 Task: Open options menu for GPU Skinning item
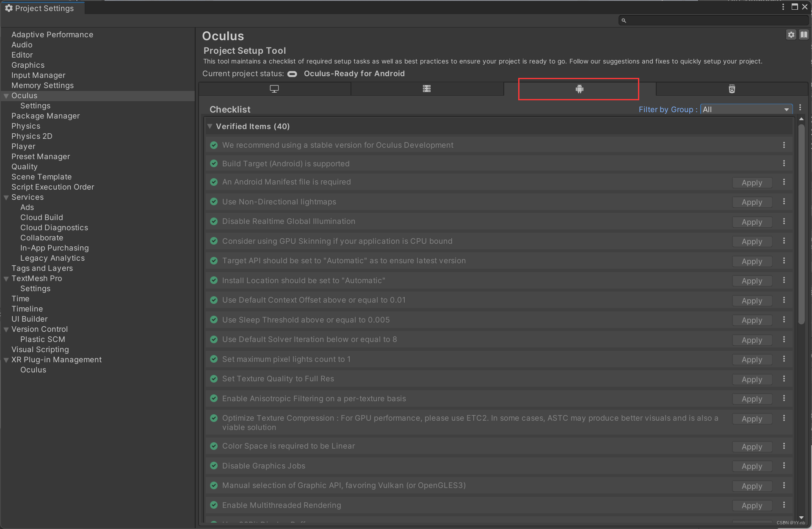point(784,241)
